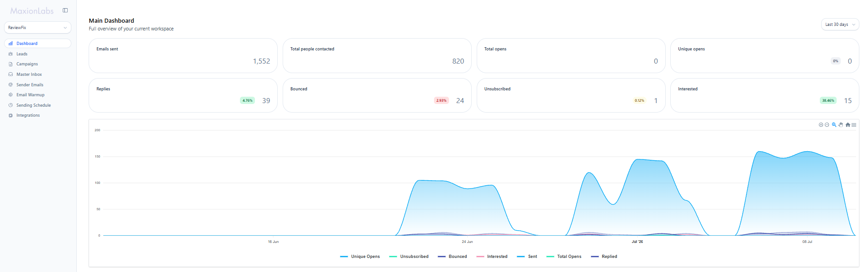Select chart selection zoom magnifier tool
The height and width of the screenshot is (272, 868).
[834, 125]
